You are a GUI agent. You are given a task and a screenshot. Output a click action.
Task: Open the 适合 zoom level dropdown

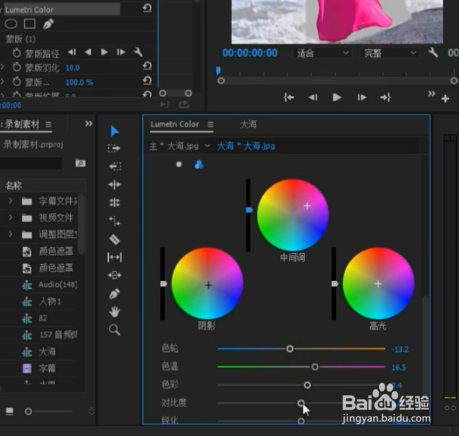click(322, 53)
